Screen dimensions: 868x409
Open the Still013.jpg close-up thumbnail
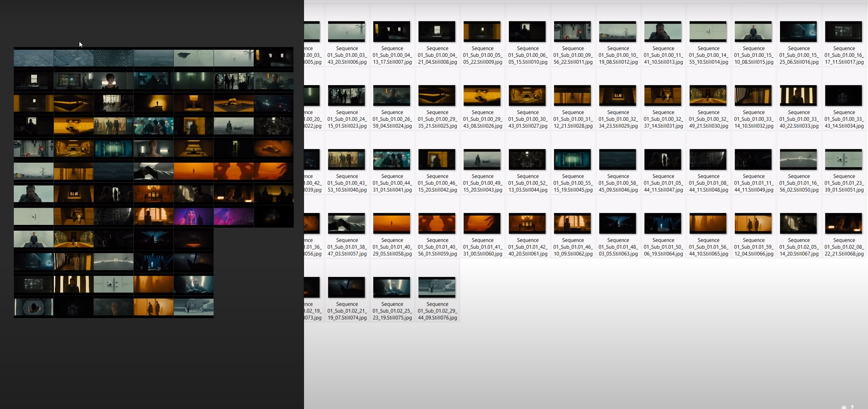coord(663,32)
